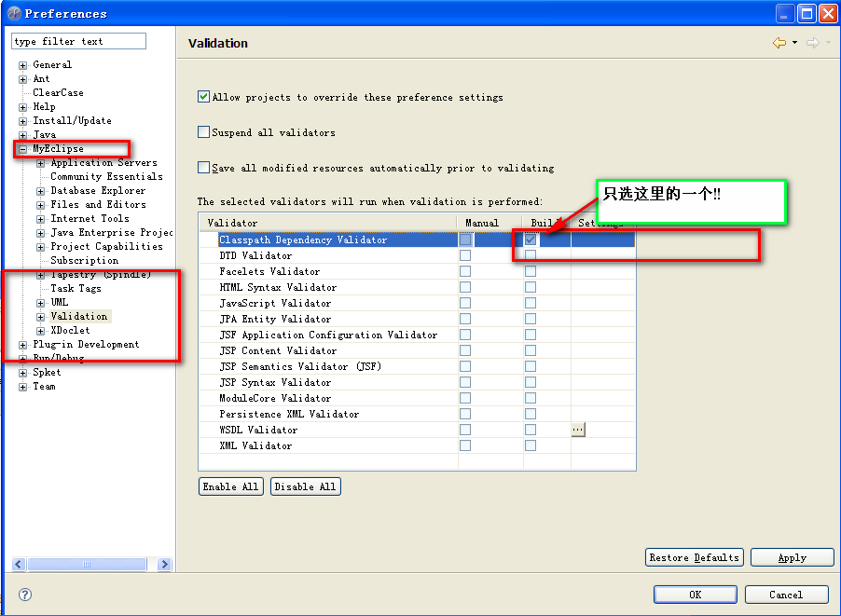841x616 pixels.
Task: Toggle Allow projects to override preference settings
Action: 203,97
